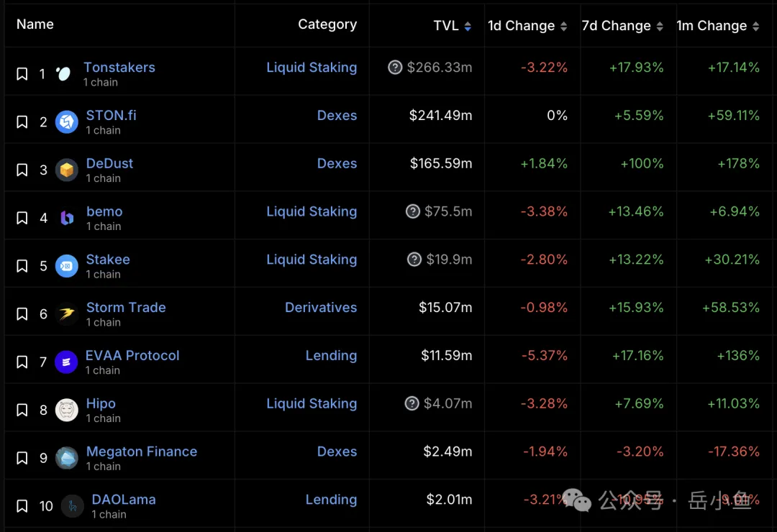This screenshot has width=777, height=532.
Task: Click the Storm Trade lightning logo
Action: [66, 314]
